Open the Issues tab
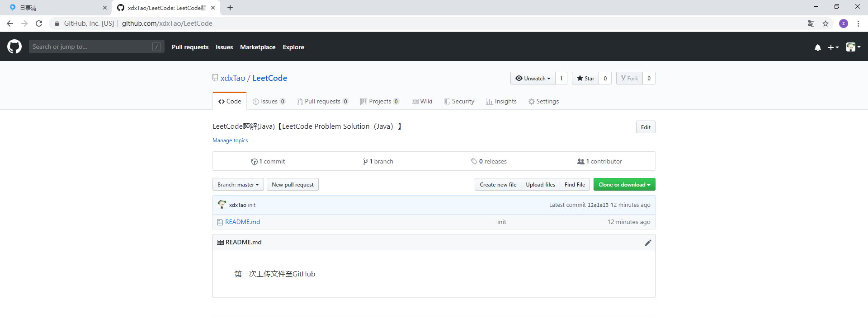Viewport: 868px width, 327px height. tap(269, 101)
